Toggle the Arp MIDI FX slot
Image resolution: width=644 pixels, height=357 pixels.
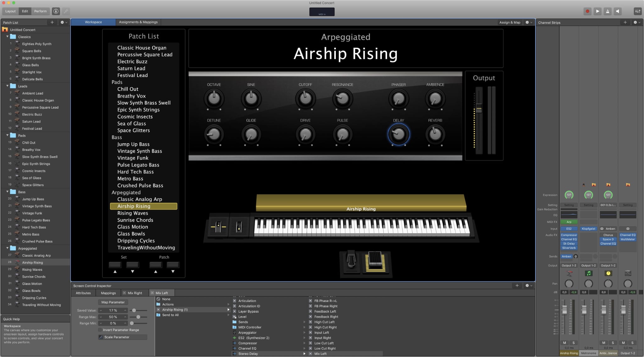point(569,222)
